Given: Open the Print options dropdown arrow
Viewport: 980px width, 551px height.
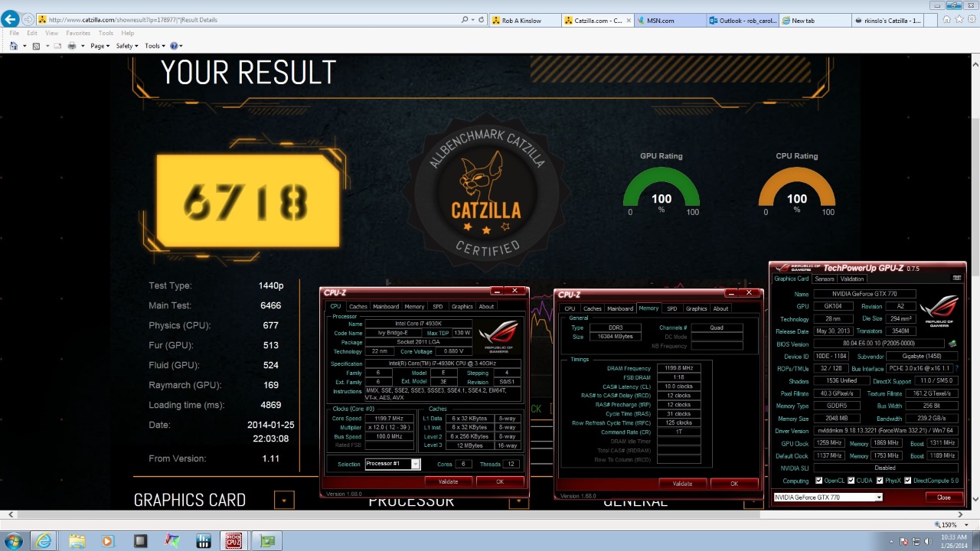Looking at the screenshot, I should [x=81, y=46].
